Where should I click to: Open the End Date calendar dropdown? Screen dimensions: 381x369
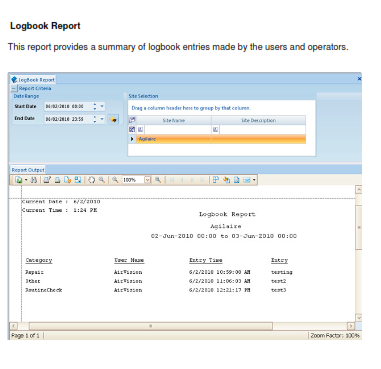(x=102, y=119)
